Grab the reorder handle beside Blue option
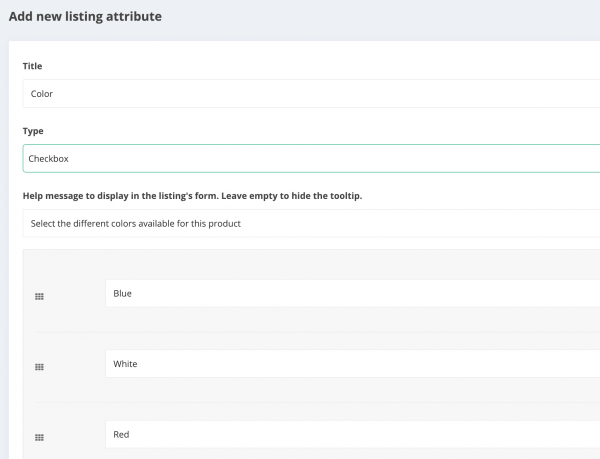The image size is (600, 459). click(39, 296)
